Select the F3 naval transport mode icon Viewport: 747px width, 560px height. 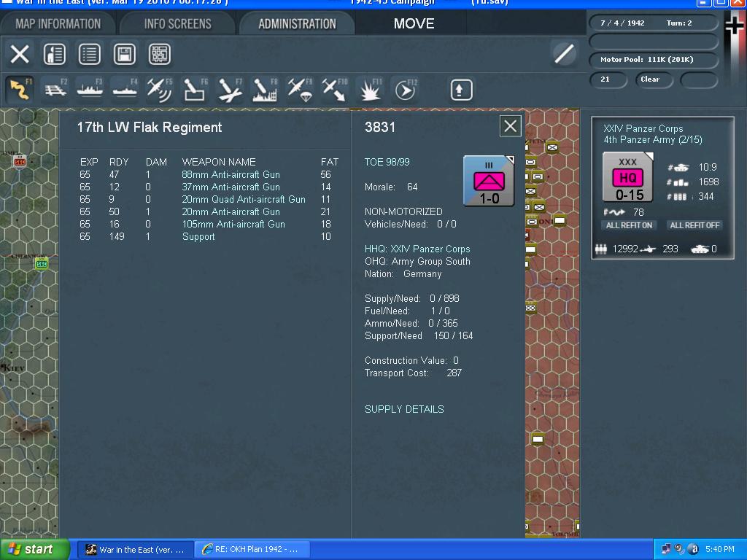point(90,89)
